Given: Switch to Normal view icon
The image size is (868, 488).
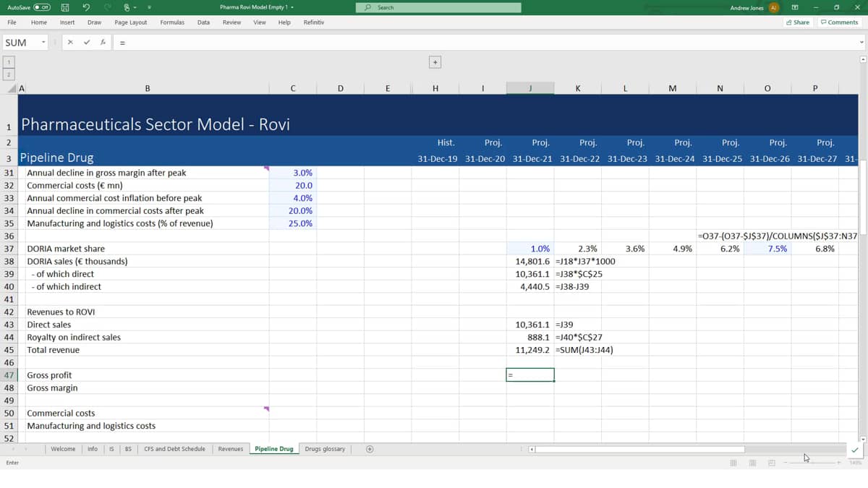Looking at the screenshot, I should pos(733,463).
